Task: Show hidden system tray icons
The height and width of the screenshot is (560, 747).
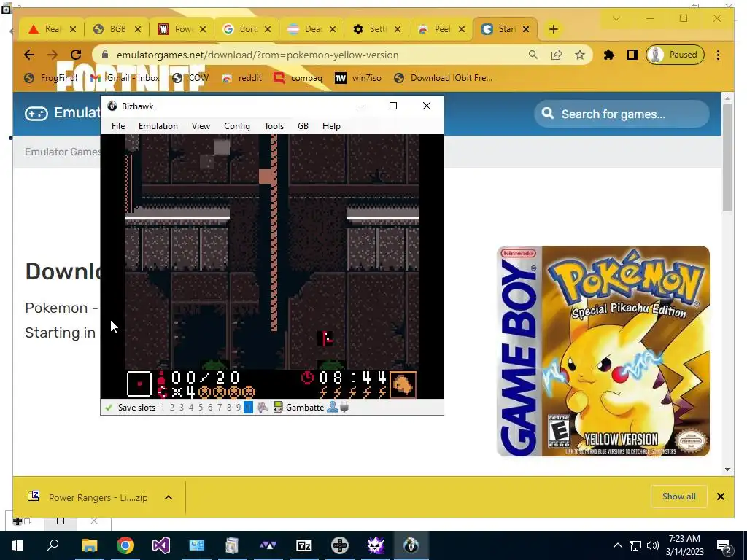Action: click(617, 545)
